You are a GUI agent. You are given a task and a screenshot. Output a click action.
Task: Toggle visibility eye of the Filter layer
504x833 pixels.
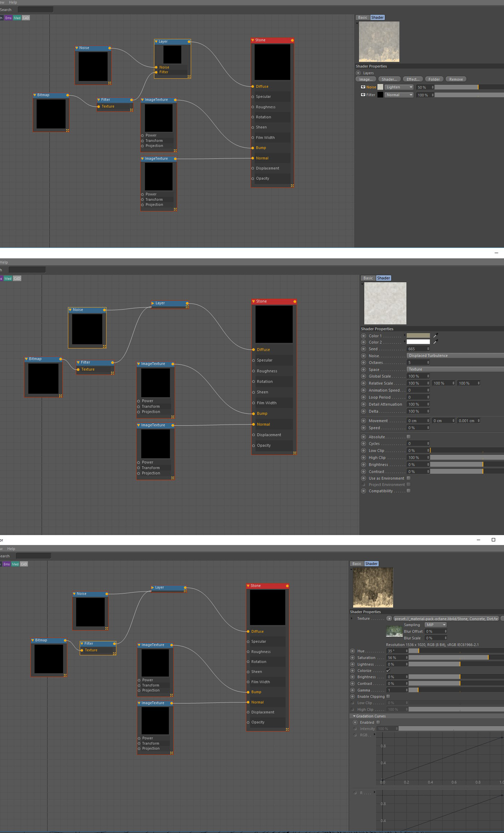[363, 95]
